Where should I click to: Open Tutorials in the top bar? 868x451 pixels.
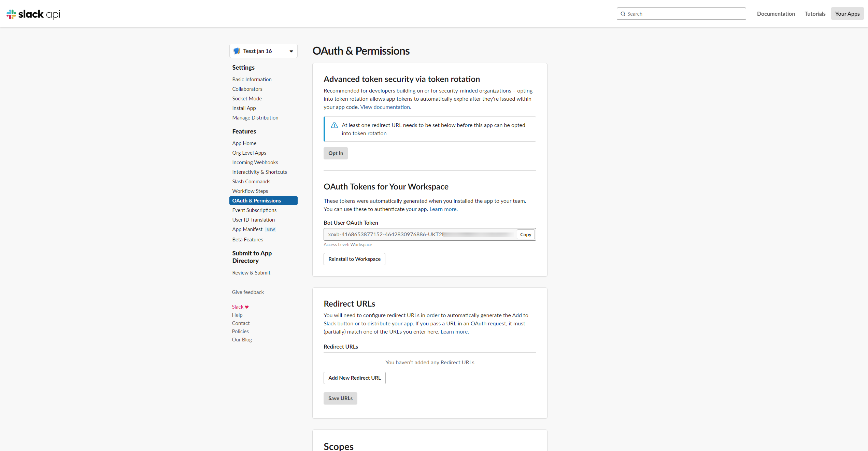pyautogui.click(x=815, y=14)
